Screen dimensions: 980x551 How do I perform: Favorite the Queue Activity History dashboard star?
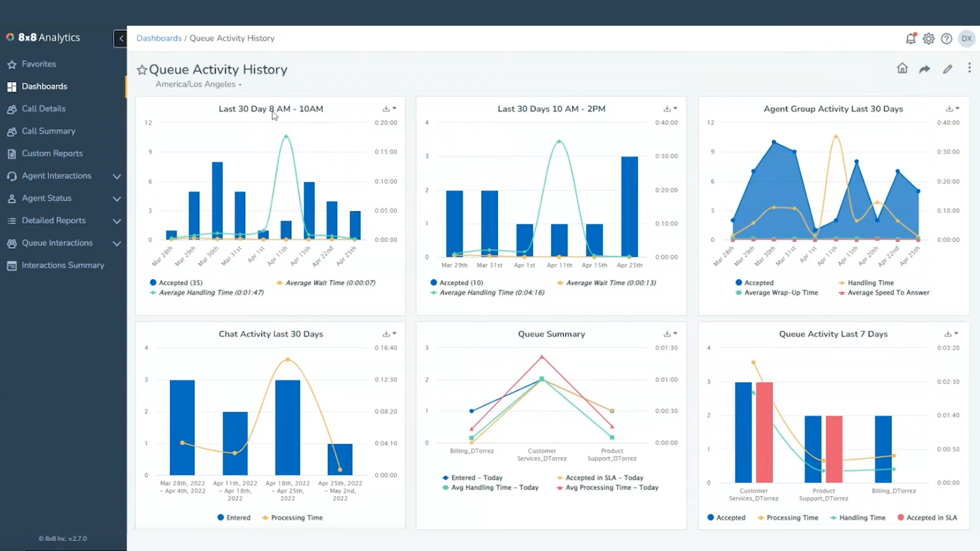click(x=142, y=69)
